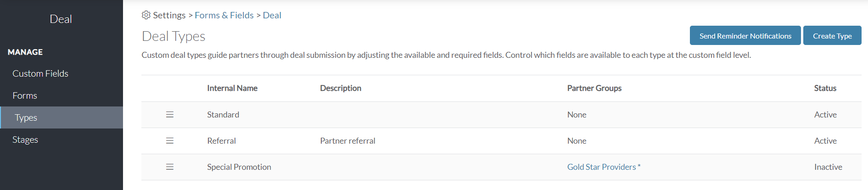Open the Referral deal type
Screen dimensions: 868x190
[x=221, y=141]
